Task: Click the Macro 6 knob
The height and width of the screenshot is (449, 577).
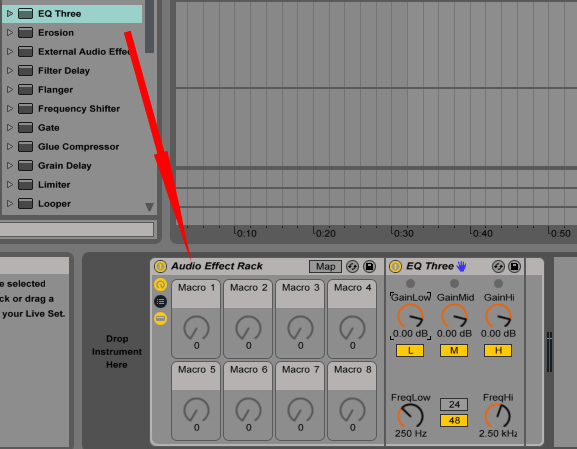Action: 248,410
